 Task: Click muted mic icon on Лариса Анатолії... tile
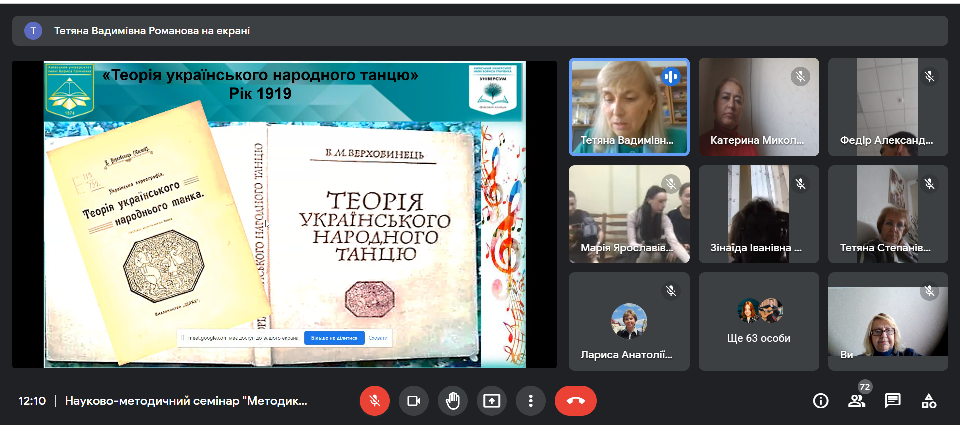[670, 291]
